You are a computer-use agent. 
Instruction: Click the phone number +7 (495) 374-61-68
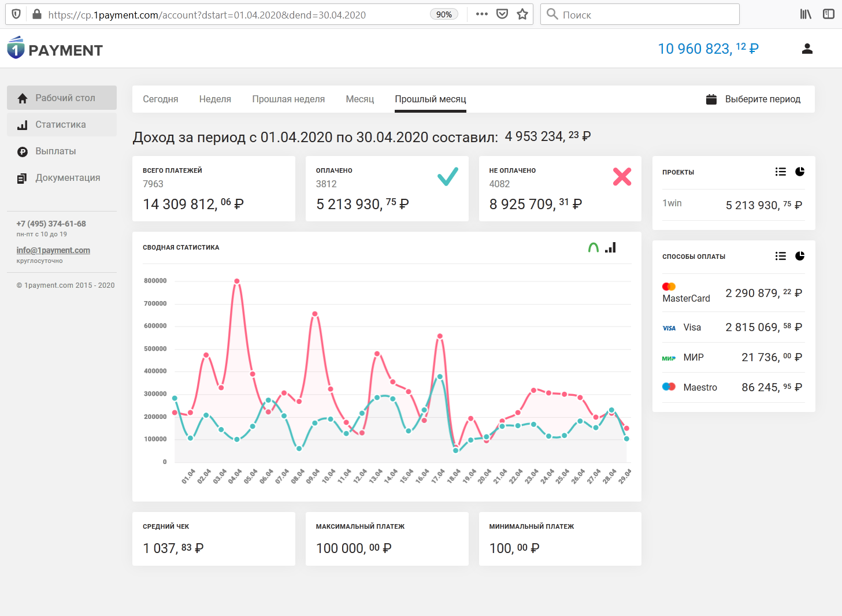[x=51, y=224]
